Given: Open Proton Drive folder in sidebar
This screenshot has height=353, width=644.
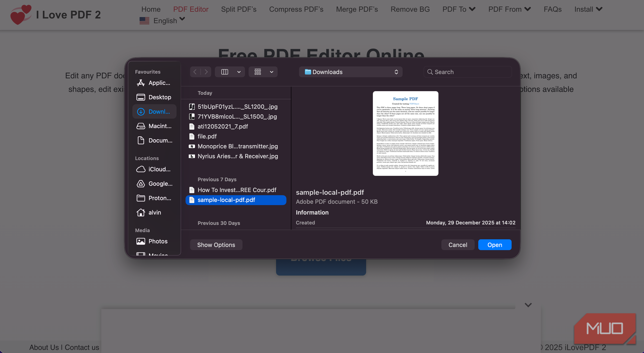Looking at the screenshot, I should (154, 198).
